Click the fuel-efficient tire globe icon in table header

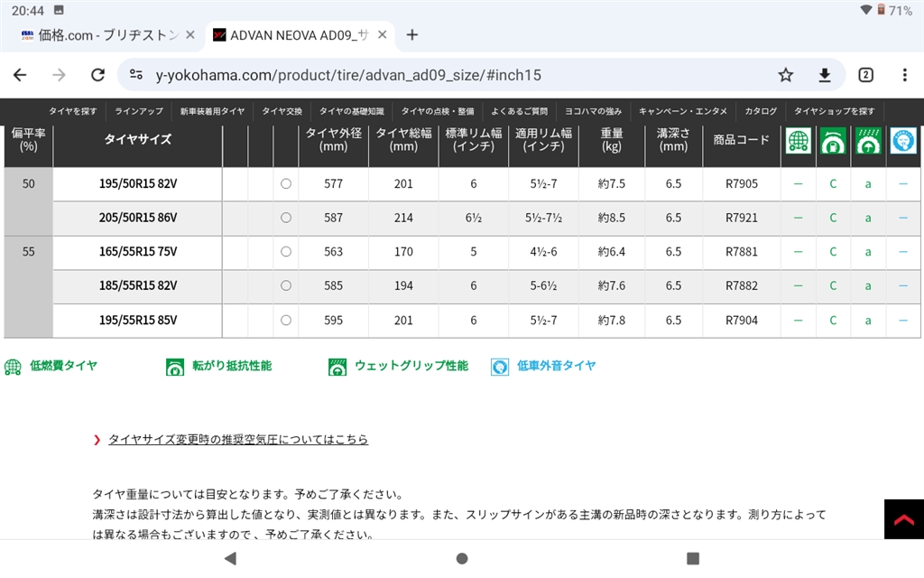pyautogui.click(x=799, y=140)
